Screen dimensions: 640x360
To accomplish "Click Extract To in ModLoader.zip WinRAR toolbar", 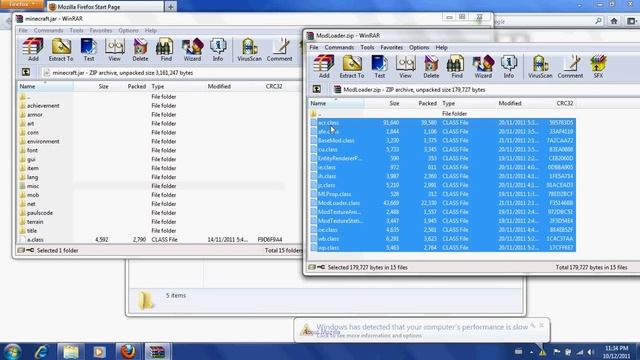I will pos(351,67).
